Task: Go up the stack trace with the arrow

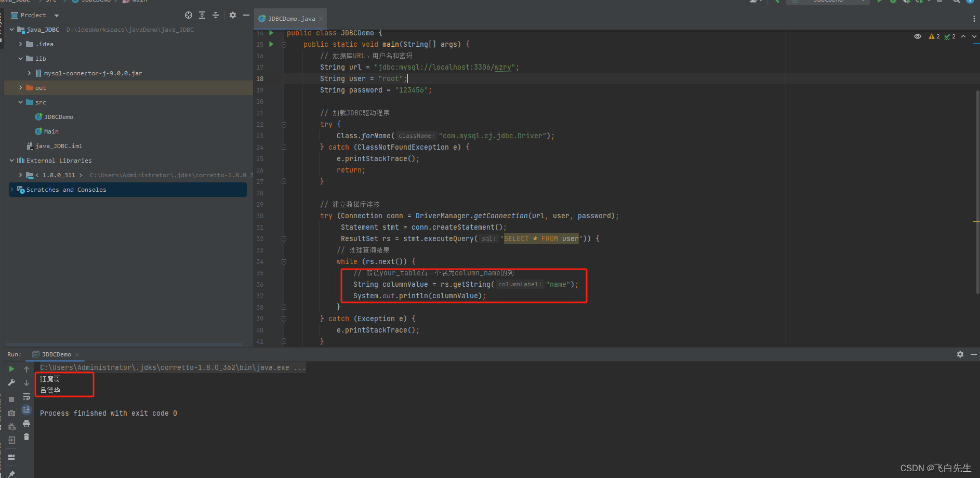Action: pyautogui.click(x=27, y=369)
